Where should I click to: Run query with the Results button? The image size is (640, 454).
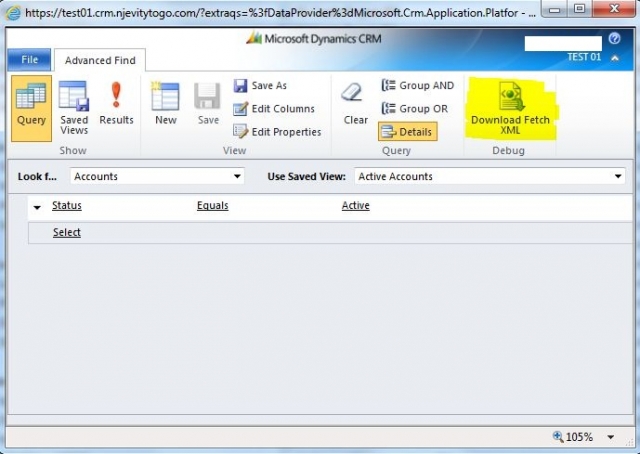tap(116, 103)
